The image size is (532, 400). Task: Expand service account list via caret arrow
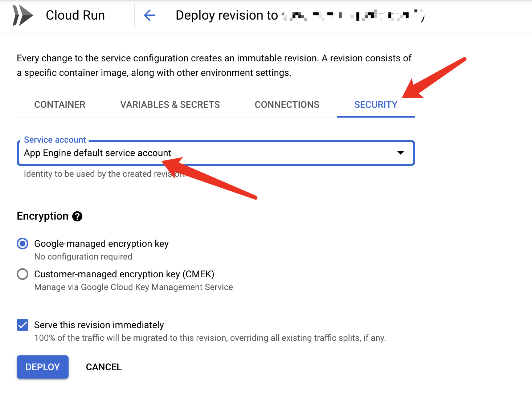click(401, 153)
